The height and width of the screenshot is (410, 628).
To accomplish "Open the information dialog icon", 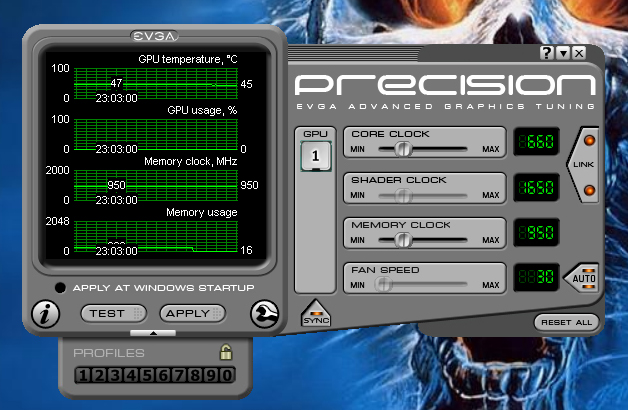I will pyautogui.click(x=46, y=314).
